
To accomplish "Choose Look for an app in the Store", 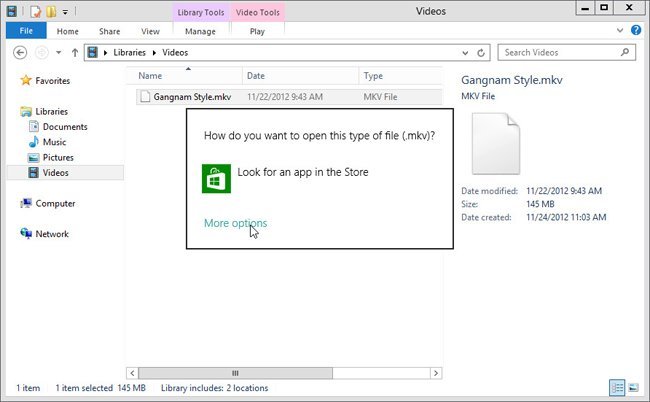I will (302, 172).
